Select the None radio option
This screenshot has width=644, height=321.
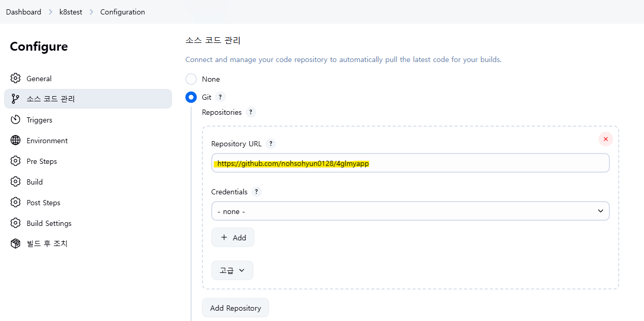191,79
